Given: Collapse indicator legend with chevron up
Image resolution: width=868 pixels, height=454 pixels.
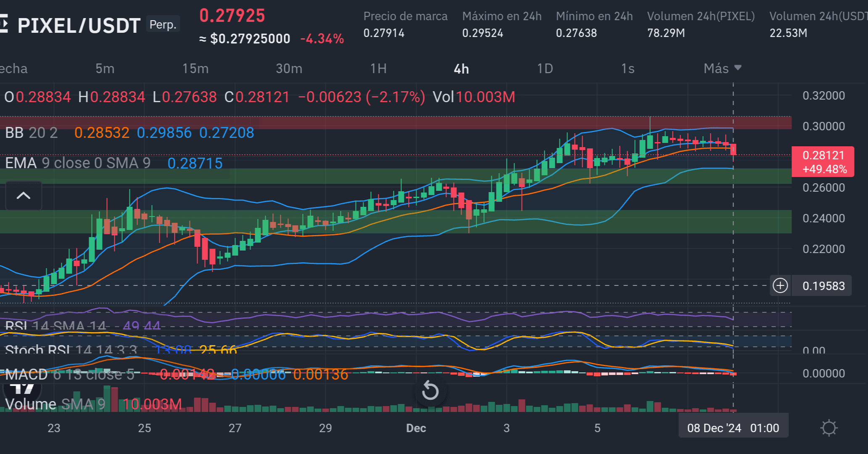Looking at the screenshot, I should click(24, 195).
